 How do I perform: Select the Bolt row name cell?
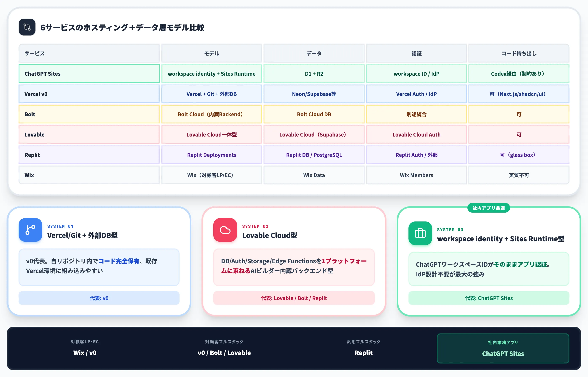coord(89,114)
